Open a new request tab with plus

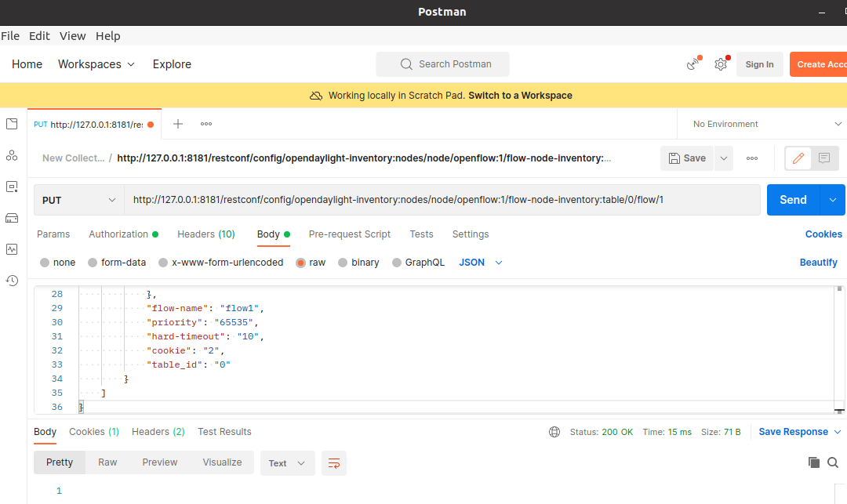(178, 124)
